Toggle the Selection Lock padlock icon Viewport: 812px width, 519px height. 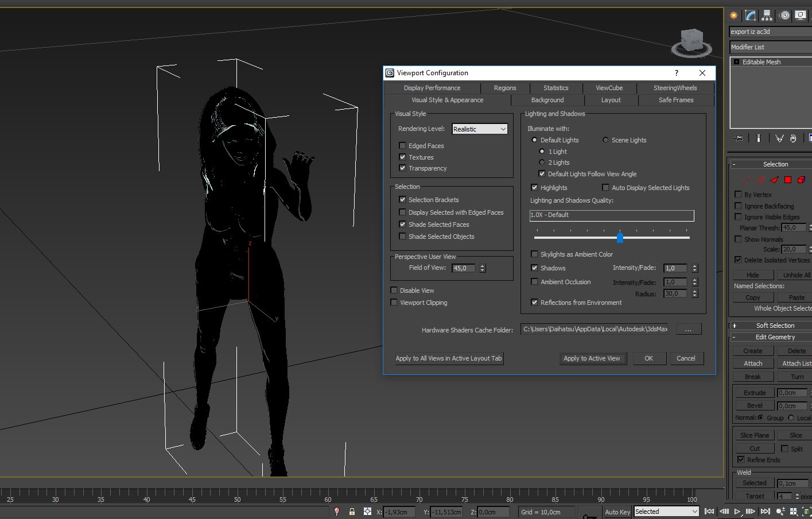click(x=352, y=512)
